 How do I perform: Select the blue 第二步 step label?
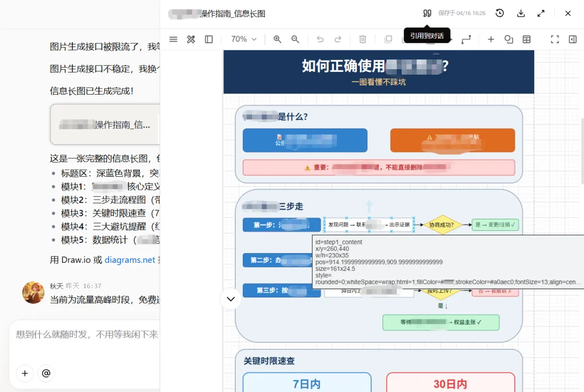point(278,260)
